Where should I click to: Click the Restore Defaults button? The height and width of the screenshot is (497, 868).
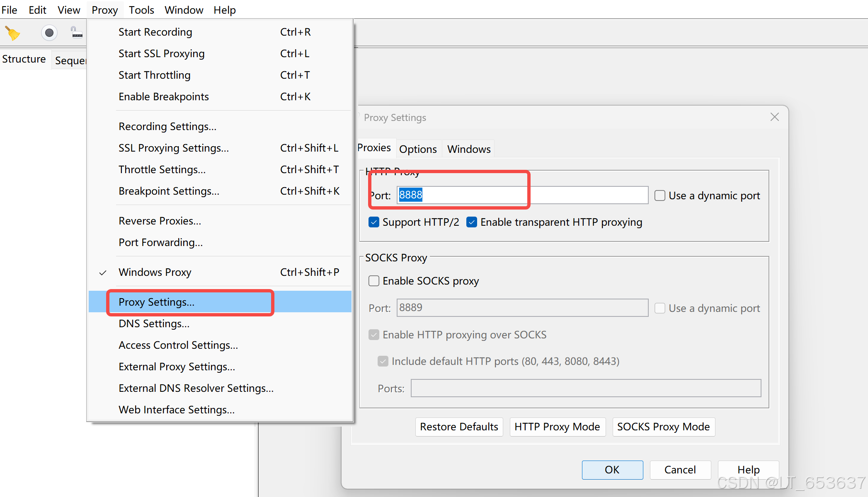459,427
